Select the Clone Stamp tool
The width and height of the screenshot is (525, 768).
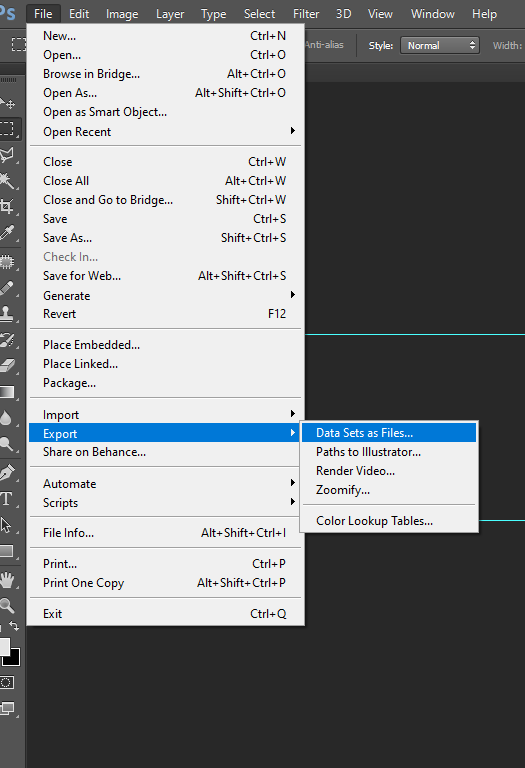(x=7, y=313)
